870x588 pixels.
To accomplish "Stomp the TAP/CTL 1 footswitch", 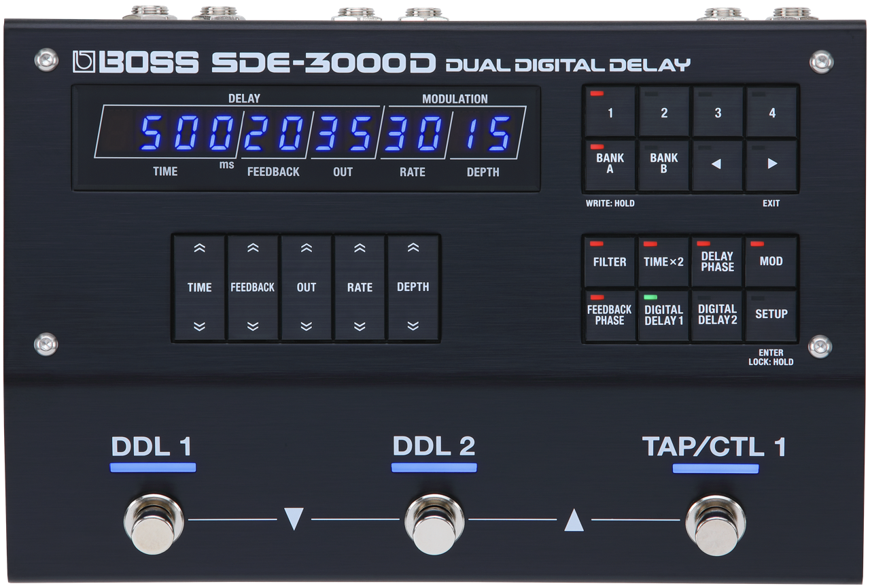I will 715,524.
